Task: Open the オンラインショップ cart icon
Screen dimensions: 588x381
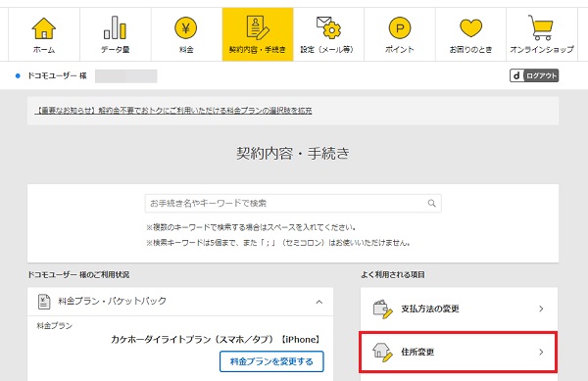Action: [x=541, y=27]
